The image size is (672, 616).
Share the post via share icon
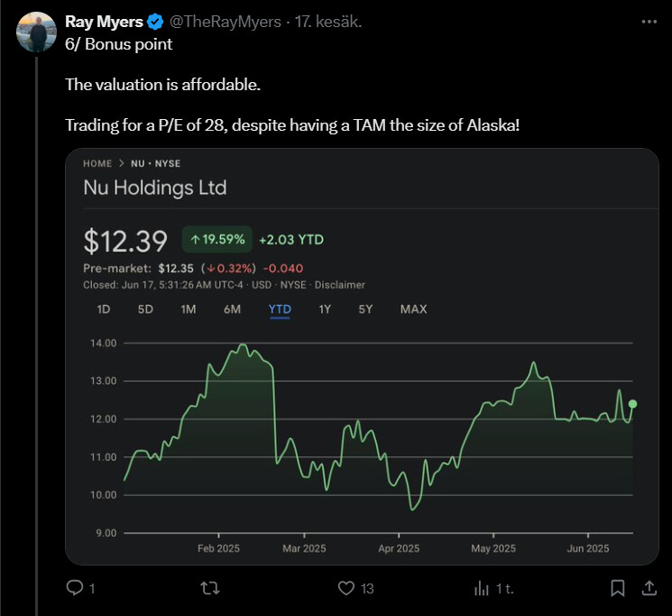(648, 588)
